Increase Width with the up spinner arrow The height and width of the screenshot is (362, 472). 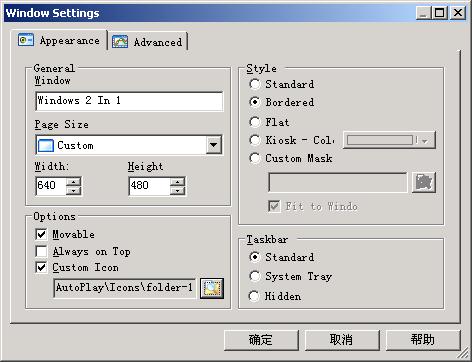[x=74, y=182]
